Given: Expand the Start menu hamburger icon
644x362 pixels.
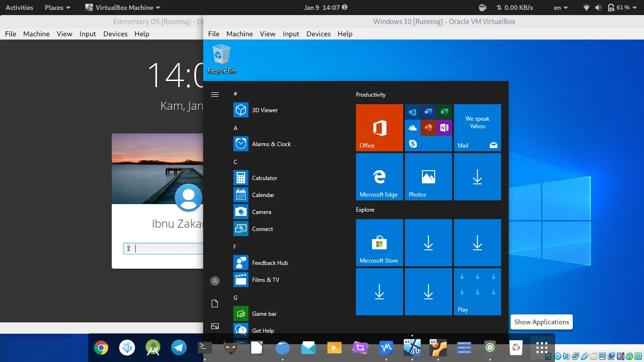Looking at the screenshot, I should pyautogui.click(x=215, y=94).
